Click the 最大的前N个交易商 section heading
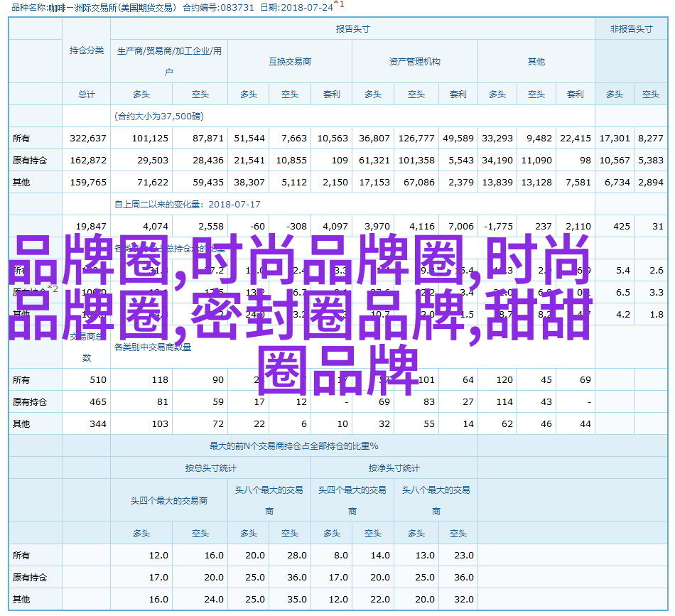Viewport: 675px width, 616px height. [293, 446]
